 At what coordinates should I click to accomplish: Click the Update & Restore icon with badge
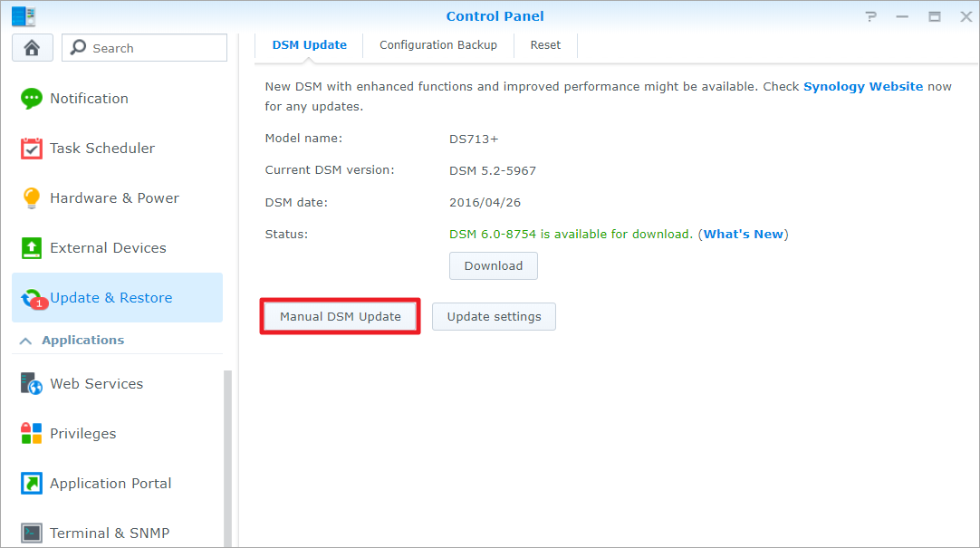tap(33, 298)
